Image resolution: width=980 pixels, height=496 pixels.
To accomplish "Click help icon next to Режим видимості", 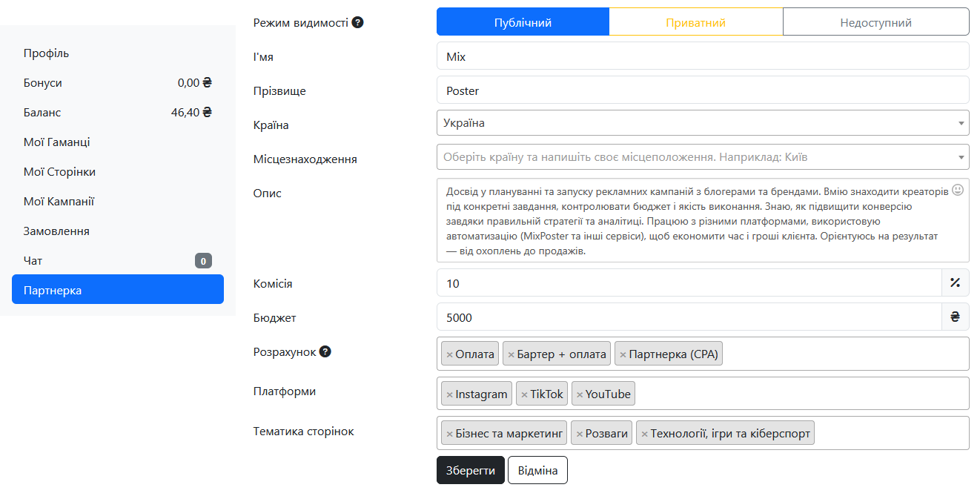I will click(x=357, y=22).
